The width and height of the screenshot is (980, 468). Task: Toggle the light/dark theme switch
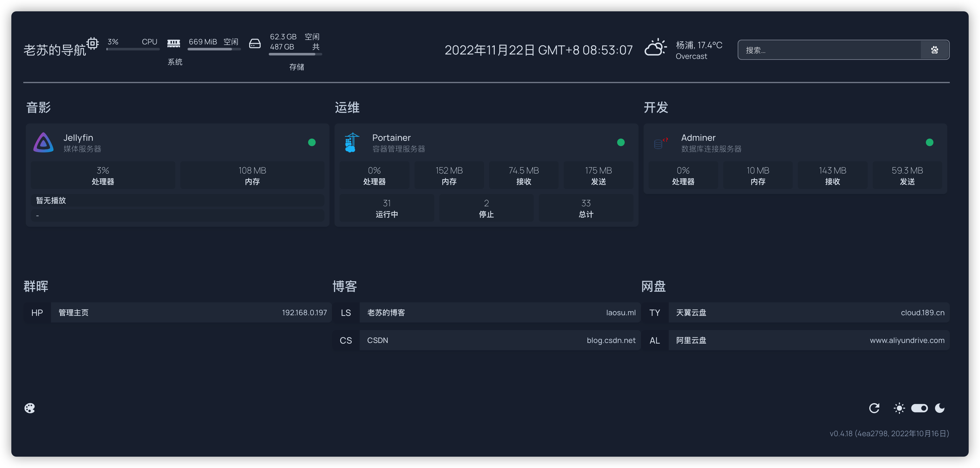(x=919, y=408)
